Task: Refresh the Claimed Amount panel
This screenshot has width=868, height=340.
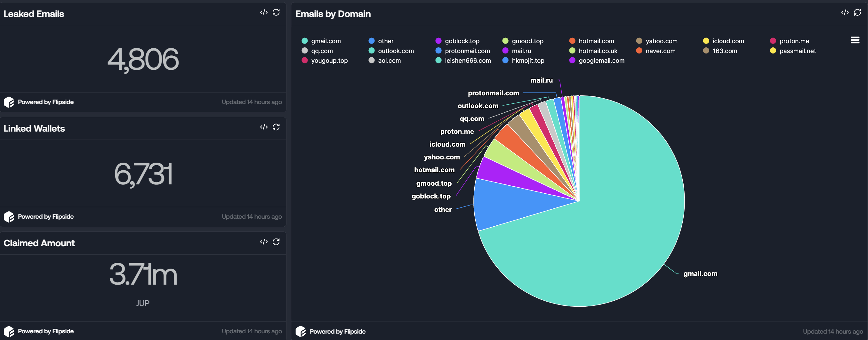Action: pyautogui.click(x=276, y=242)
